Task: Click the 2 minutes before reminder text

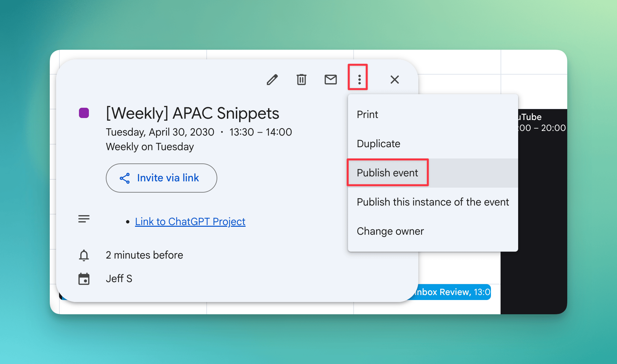Action: pyautogui.click(x=144, y=255)
